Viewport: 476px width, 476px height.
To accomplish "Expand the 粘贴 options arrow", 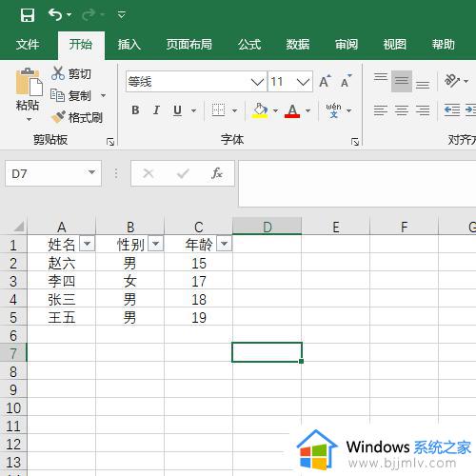I will pyautogui.click(x=29, y=119).
